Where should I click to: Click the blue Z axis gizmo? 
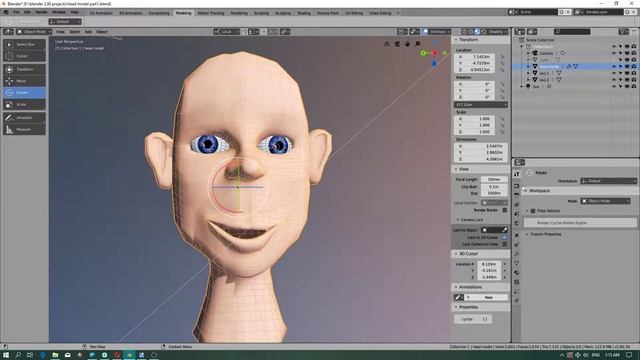[x=434, y=63]
